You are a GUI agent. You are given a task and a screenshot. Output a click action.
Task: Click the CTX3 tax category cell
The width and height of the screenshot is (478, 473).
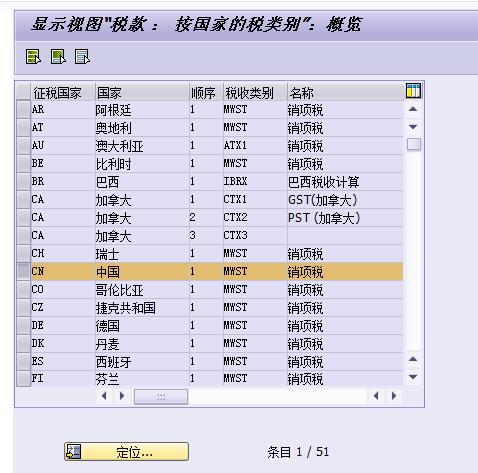coord(255,236)
